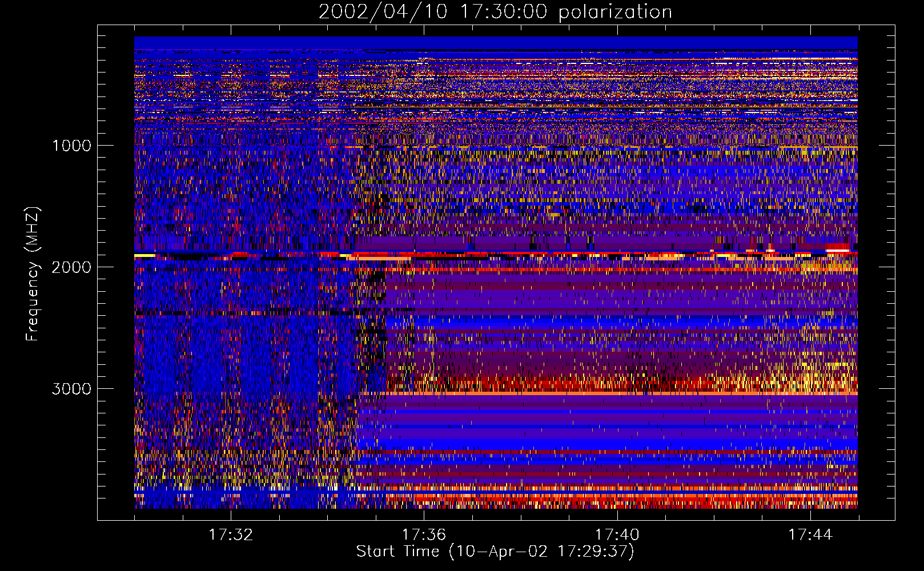This screenshot has height=571, width=924.
Task: Click the plot title '2002/04/10 17:30:00 polarization'
Action: (x=495, y=11)
